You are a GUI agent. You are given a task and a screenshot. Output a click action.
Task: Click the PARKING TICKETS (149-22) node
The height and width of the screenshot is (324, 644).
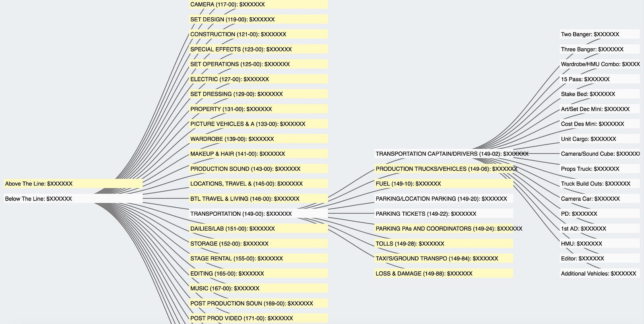click(x=444, y=214)
